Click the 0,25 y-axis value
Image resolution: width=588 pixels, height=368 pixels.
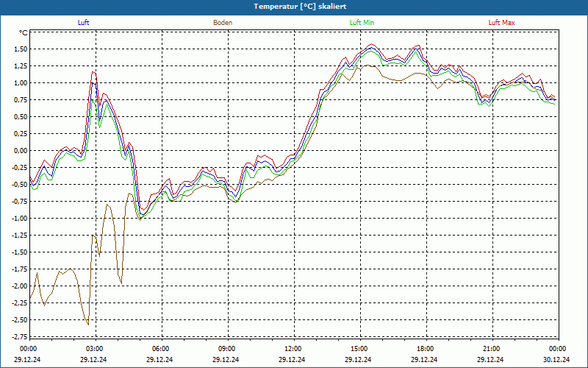tap(21, 134)
